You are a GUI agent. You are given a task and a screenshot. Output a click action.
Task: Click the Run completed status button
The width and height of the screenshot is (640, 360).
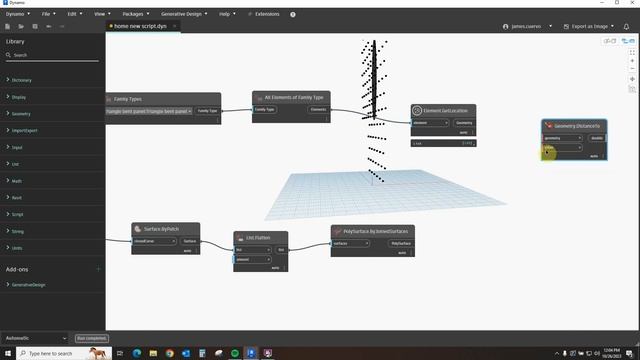(x=92, y=338)
